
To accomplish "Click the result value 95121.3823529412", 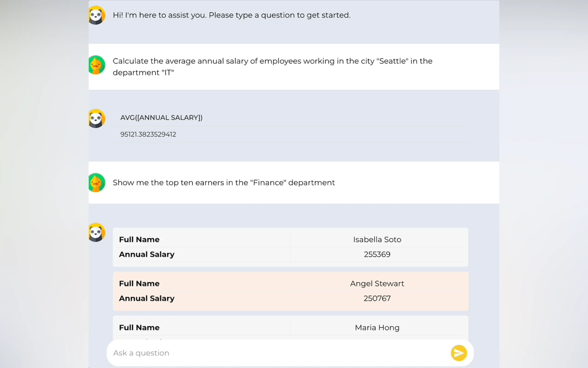I will click(x=148, y=134).
